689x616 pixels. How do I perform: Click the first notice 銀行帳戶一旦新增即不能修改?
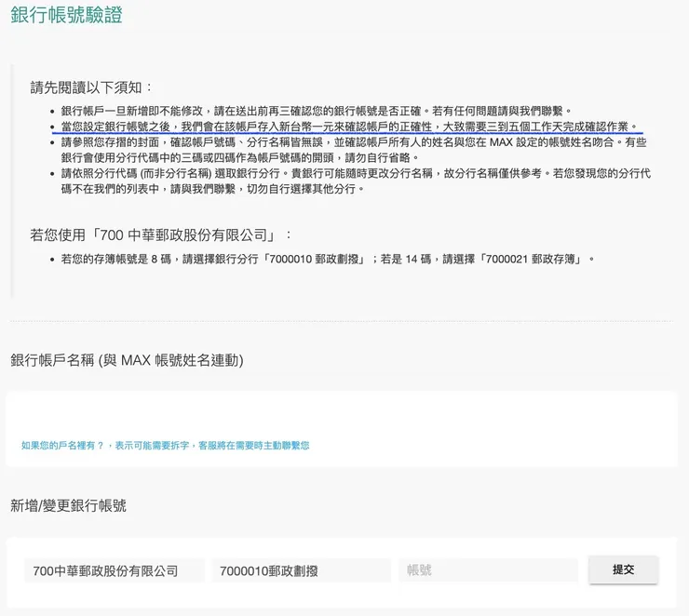click(317, 111)
